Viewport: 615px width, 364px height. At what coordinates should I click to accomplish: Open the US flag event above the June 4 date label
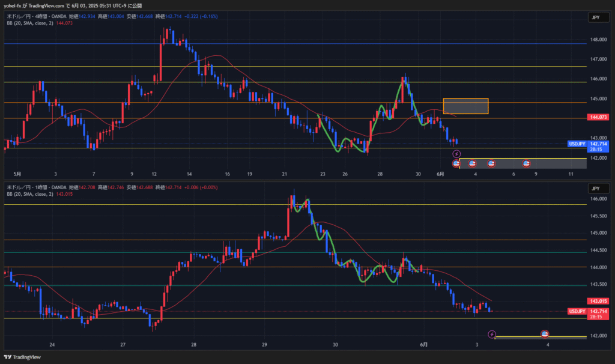click(472, 163)
